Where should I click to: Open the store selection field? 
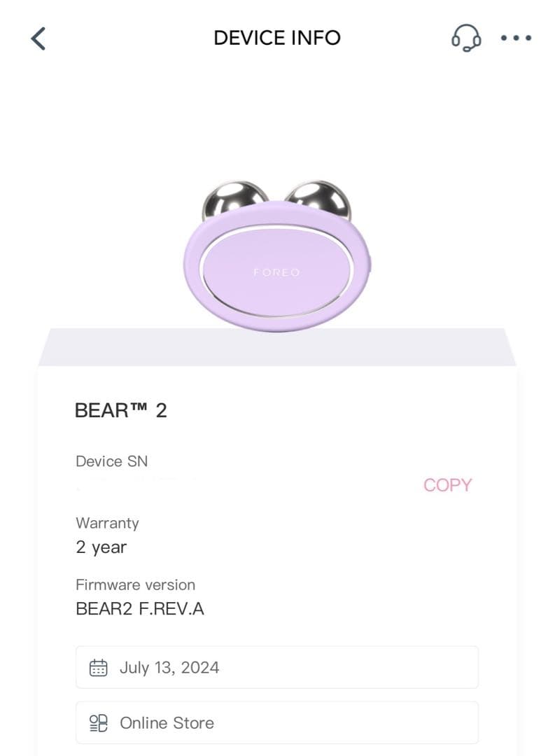[277, 723]
